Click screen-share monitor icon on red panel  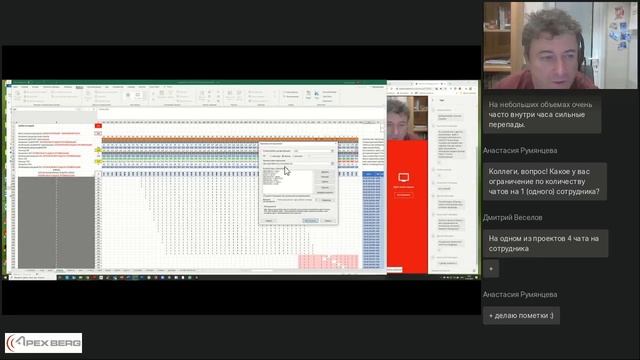click(404, 177)
